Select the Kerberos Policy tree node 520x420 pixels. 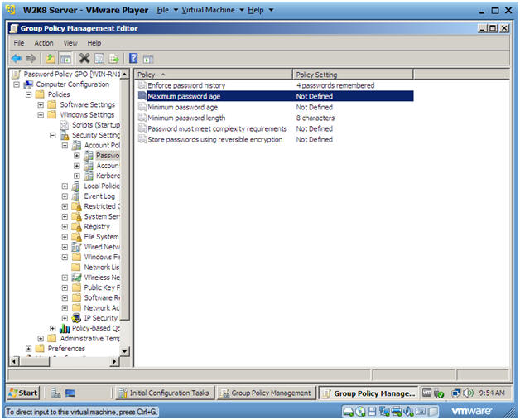[x=108, y=176]
